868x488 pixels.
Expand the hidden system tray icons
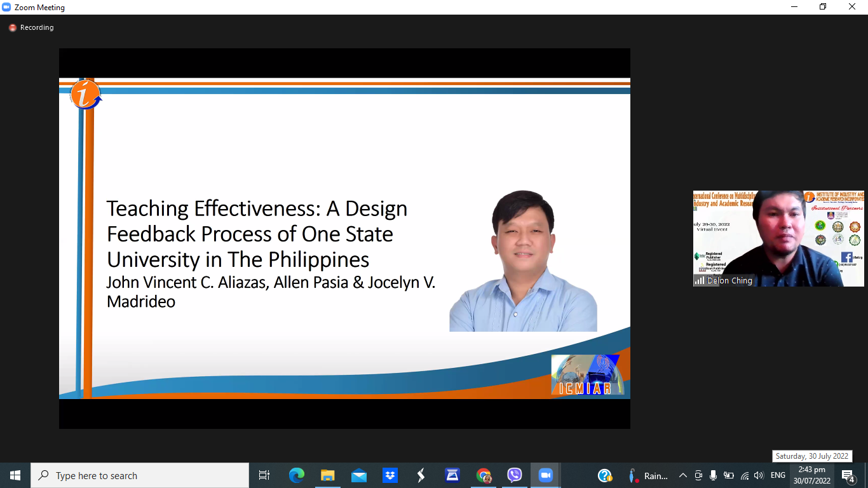pyautogui.click(x=683, y=475)
